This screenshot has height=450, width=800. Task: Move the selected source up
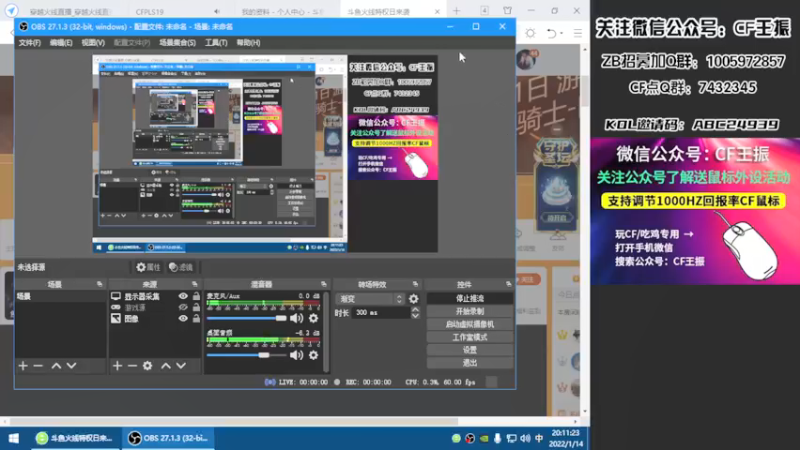tap(166, 366)
